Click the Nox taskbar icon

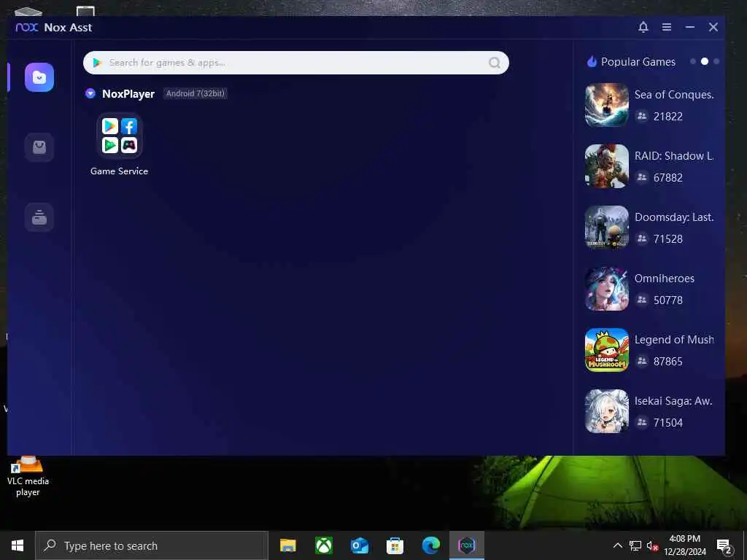(x=466, y=545)
